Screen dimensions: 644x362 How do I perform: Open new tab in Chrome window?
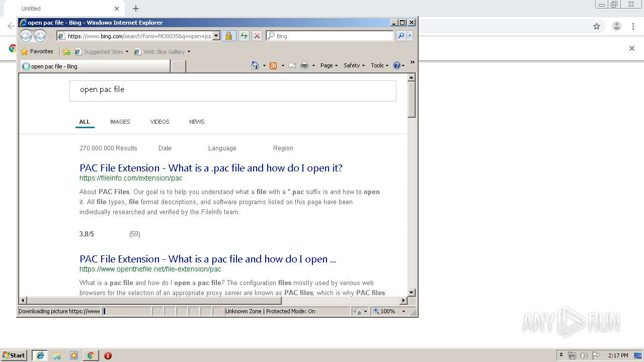[136, 9]
